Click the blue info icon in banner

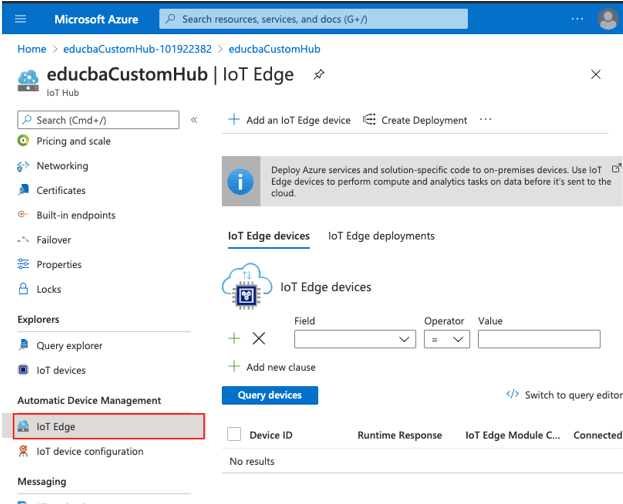click(x=240, y=182)
